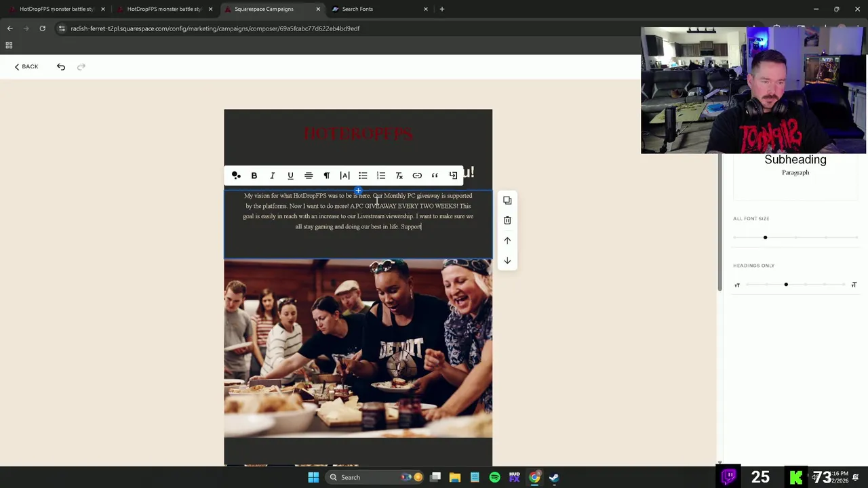
Task: Move the text block up
Action: pos(507,241)
